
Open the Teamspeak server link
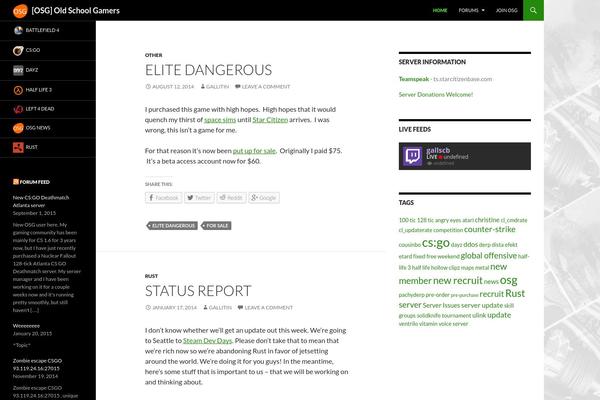coord(414,79)
